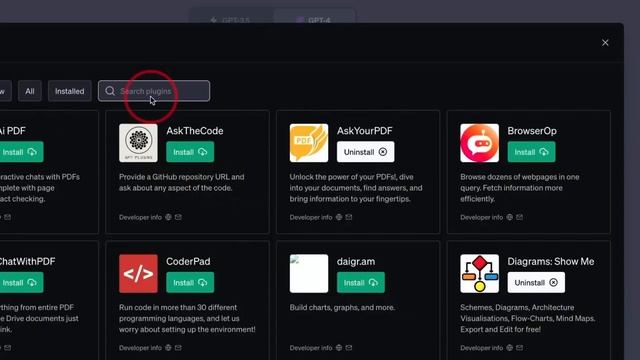This screenshot has width=640, height=360.
Task: Install the daigr.am plugin
Action: (360, 282)
